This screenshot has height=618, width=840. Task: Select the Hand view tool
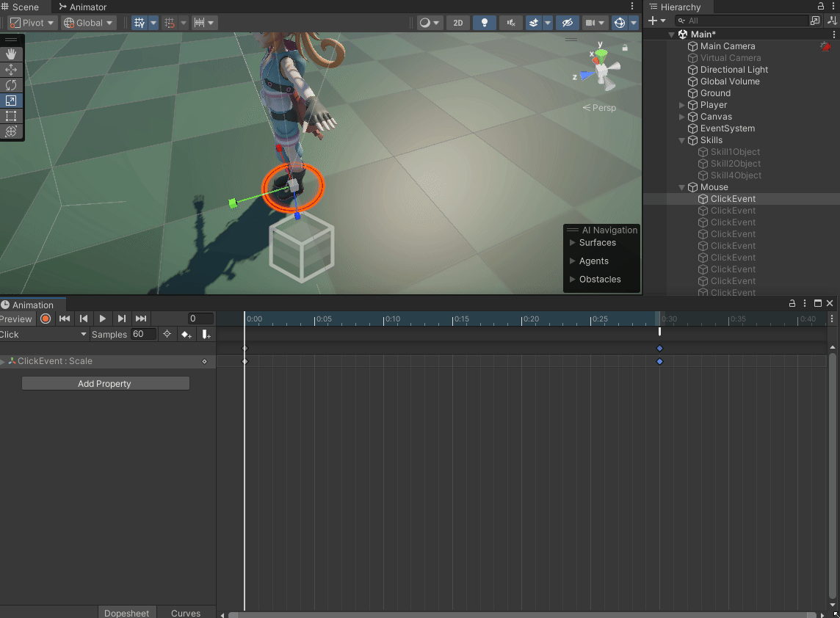(x=11, y=54)
